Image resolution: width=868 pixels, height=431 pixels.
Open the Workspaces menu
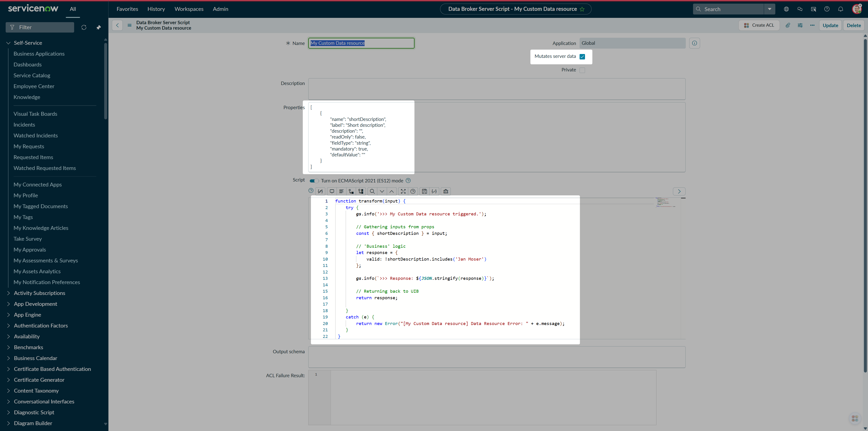(x=189, y=9)
